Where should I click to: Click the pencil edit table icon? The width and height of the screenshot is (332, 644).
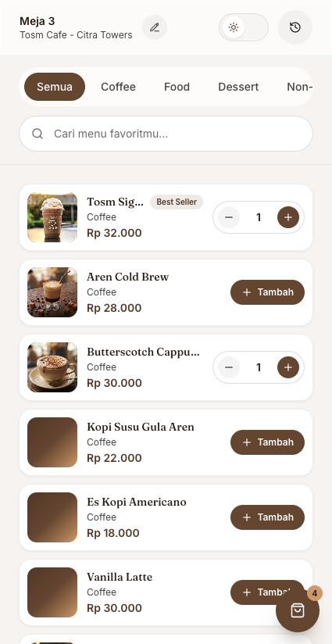coord(155,27)
